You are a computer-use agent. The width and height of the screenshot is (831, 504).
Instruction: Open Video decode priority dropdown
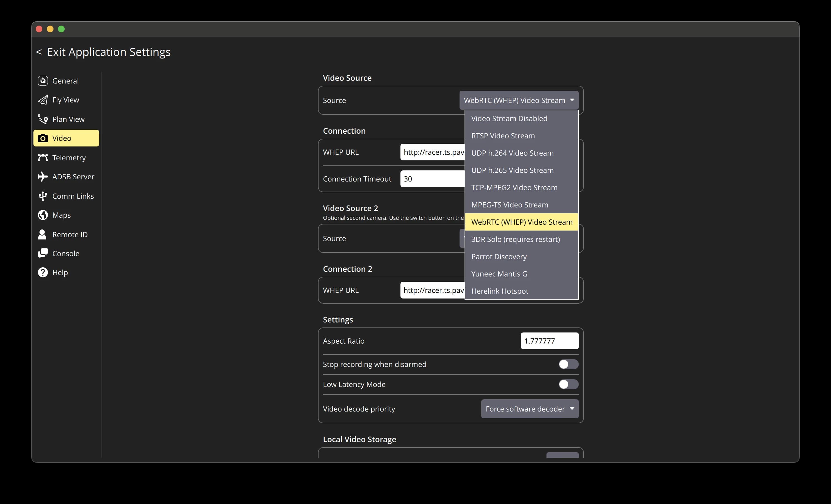tap(529, 409)
